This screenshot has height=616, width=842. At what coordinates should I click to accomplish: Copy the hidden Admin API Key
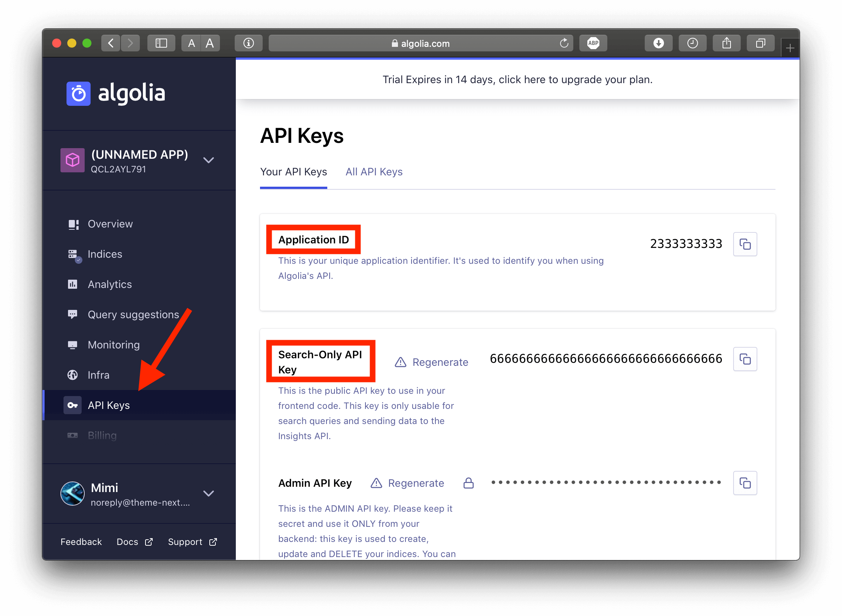click(745, 483)
